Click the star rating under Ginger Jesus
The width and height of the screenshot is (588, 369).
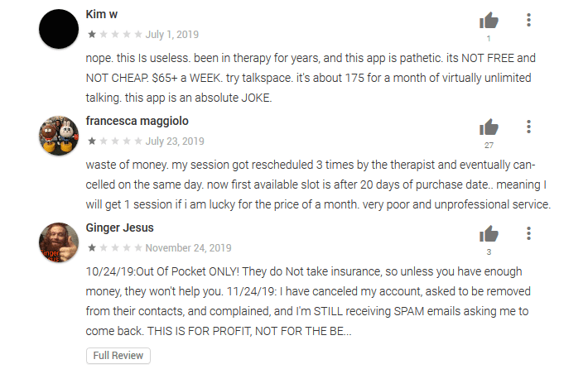coord(113,248)
